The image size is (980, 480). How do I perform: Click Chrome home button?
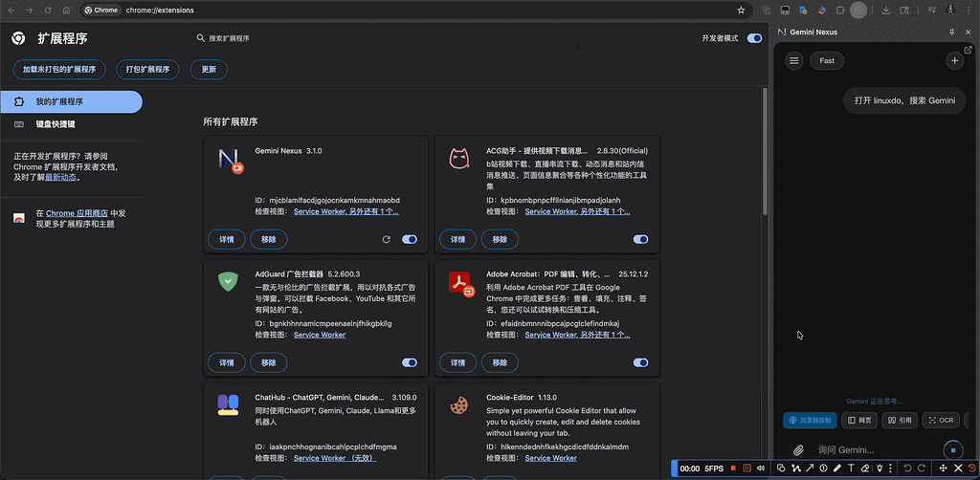pyautogui.click(x=66, y=10)
